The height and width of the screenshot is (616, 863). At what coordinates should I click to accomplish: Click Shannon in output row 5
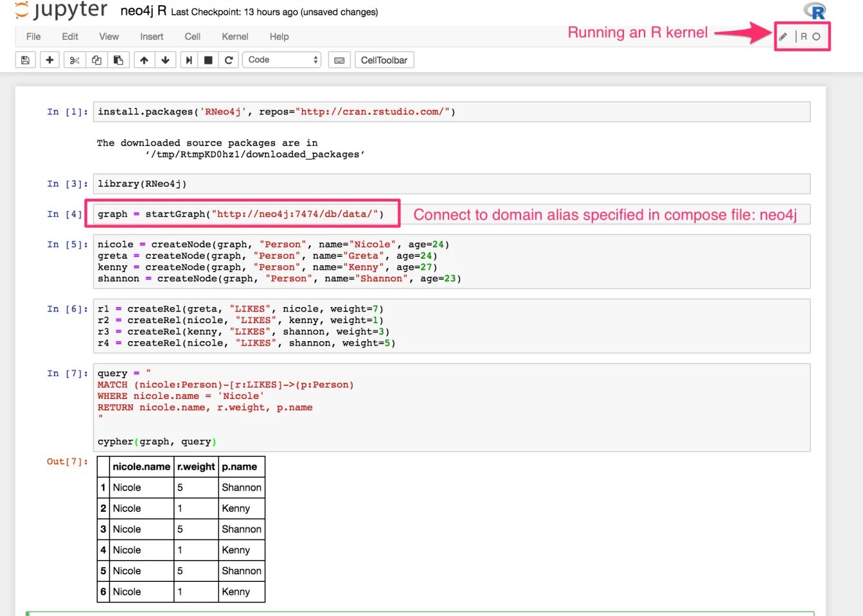(242, 571)
